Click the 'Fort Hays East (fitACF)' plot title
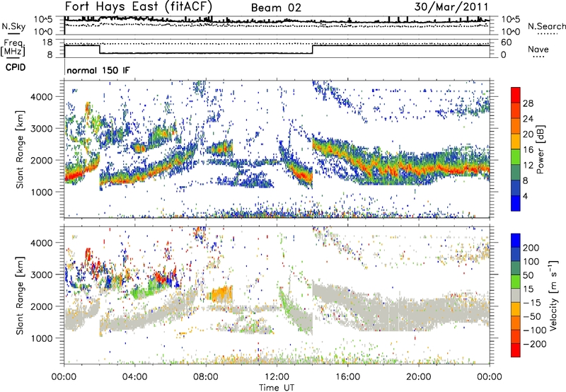 pos(139,6)
